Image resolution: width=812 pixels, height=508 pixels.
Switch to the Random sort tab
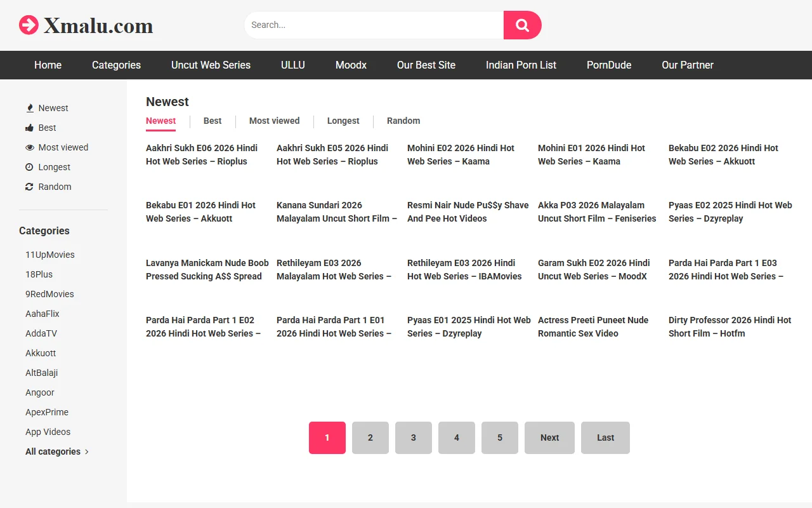403,121
